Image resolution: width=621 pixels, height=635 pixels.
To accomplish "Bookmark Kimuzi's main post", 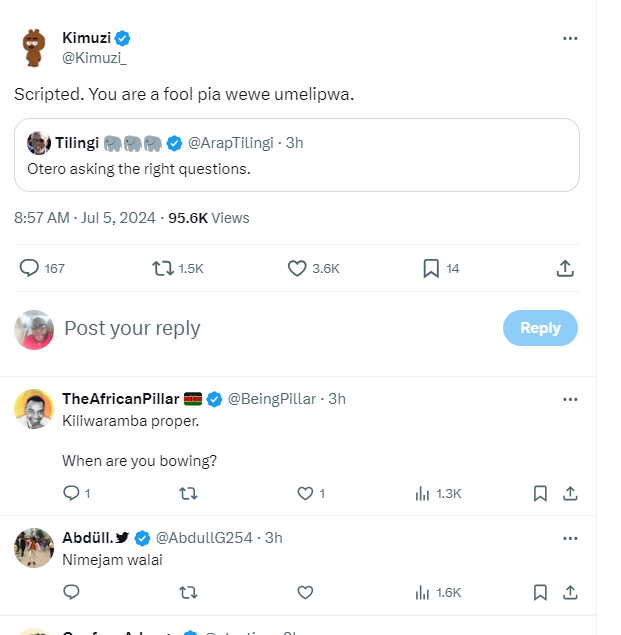I will point(431,268).
